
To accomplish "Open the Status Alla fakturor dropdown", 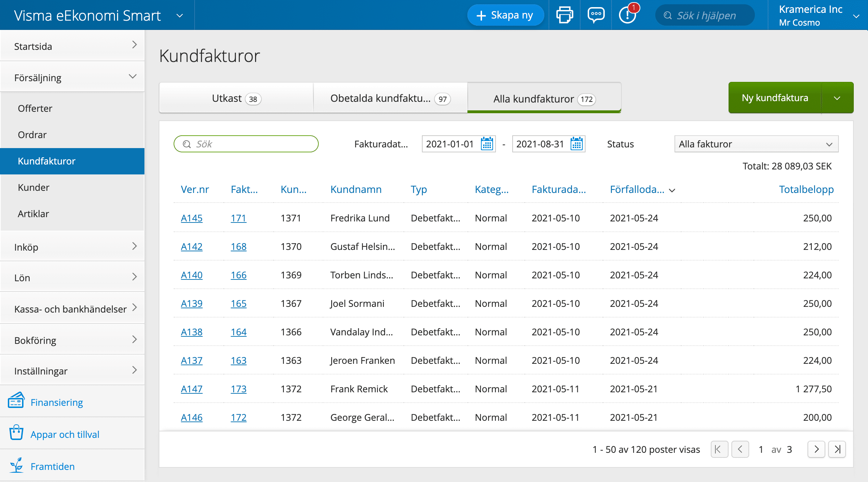I will (x=756, y=144).
